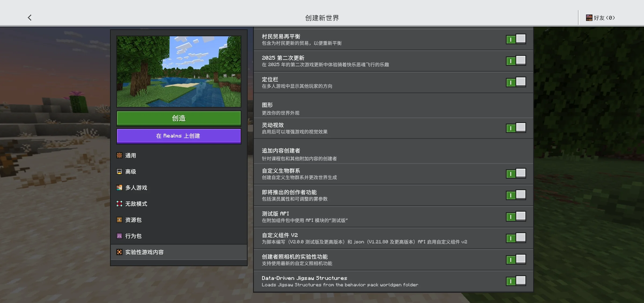Click description 针对课程包和其他附加内容的创建者
The image size is (644, 303).
[299, 159]
